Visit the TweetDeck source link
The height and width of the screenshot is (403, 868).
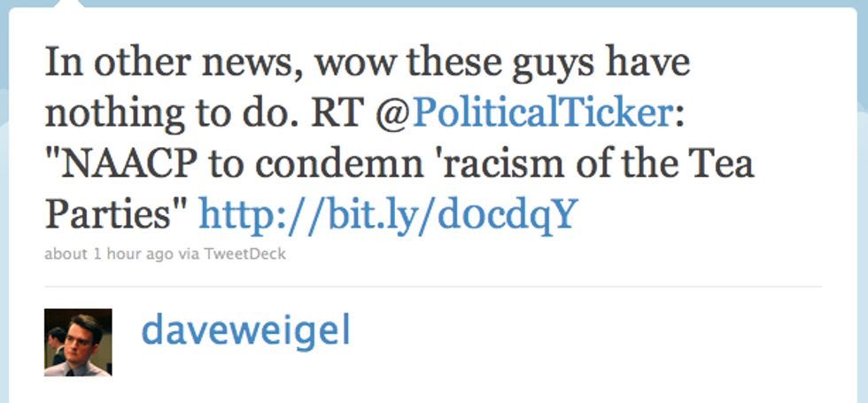[x=244, y=254]
